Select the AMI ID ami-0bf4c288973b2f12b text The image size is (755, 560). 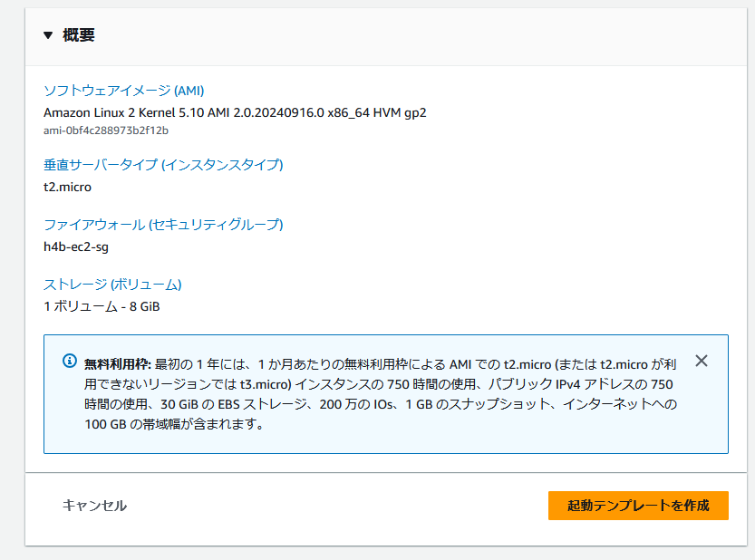pyautogui.click(x=106, y=130)
